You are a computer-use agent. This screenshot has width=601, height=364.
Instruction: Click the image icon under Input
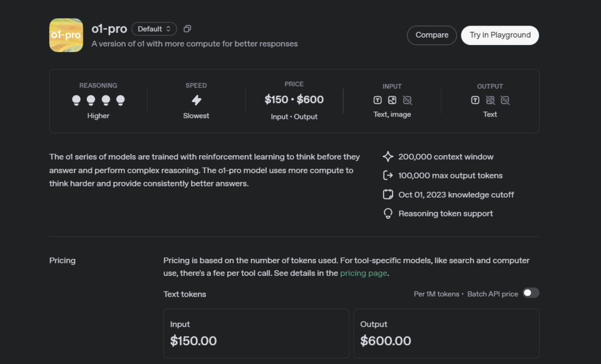click(392, 100)
